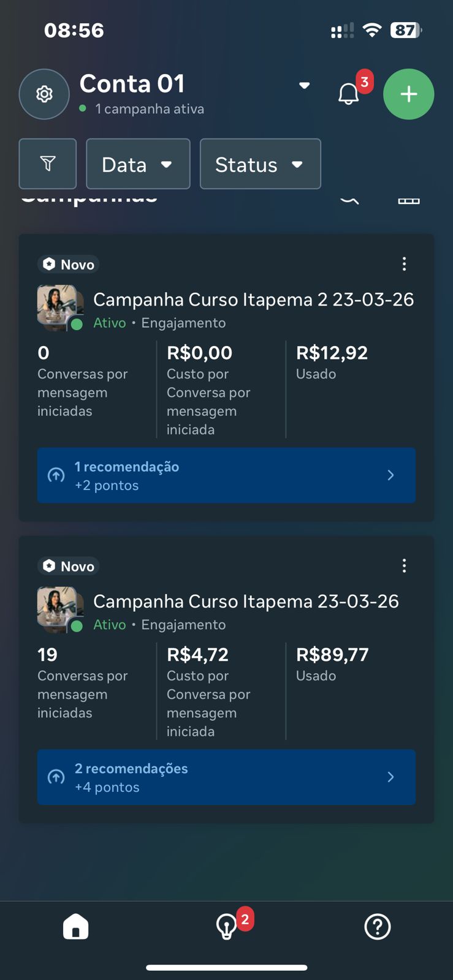
Task: Go to the Home tab
Action: click(75, 926)
